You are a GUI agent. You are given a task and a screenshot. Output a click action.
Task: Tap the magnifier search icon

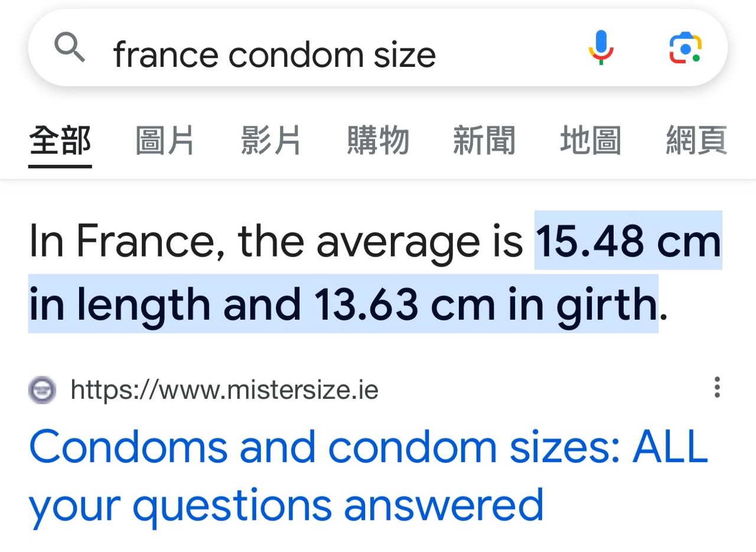coord(70,48)
